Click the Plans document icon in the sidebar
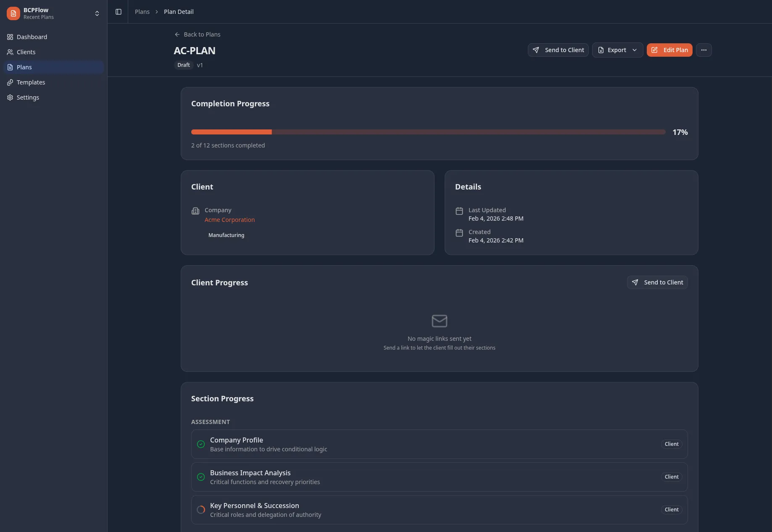772x532 pixels. click(10, 67)
